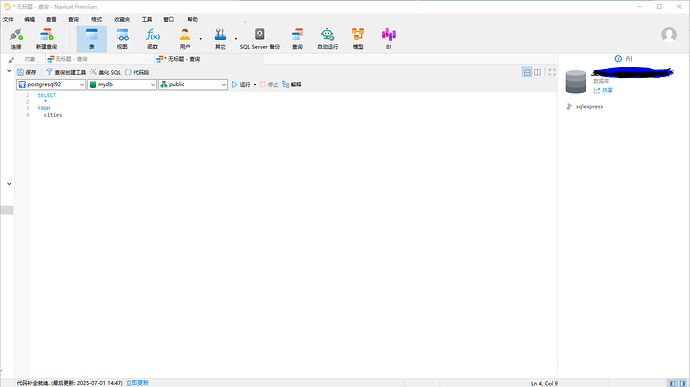Toggle right pane button in status bar
The height and width of the screenshot is (387, 690).
click(683, 383)
